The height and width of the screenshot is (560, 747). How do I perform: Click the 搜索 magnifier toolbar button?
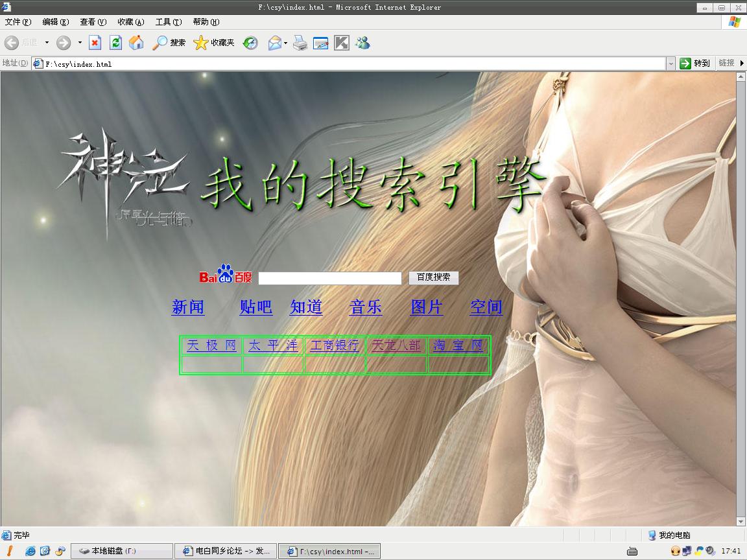169,43
